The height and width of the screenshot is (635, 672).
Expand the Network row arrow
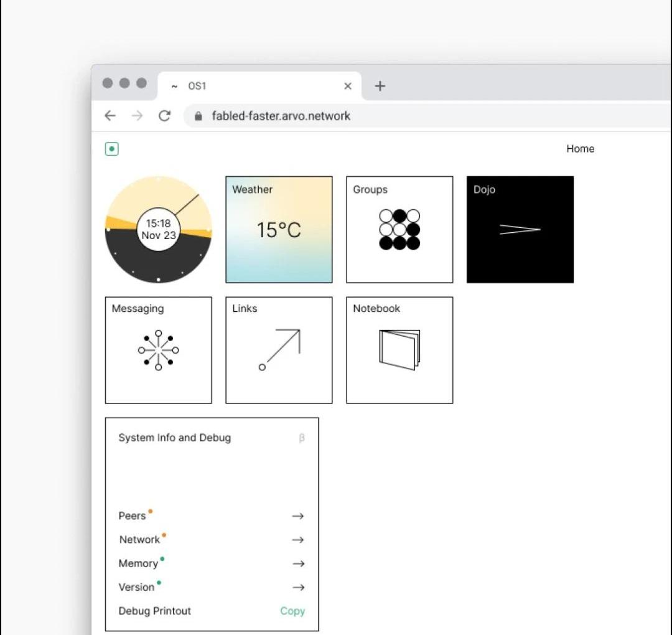(298, 540)
